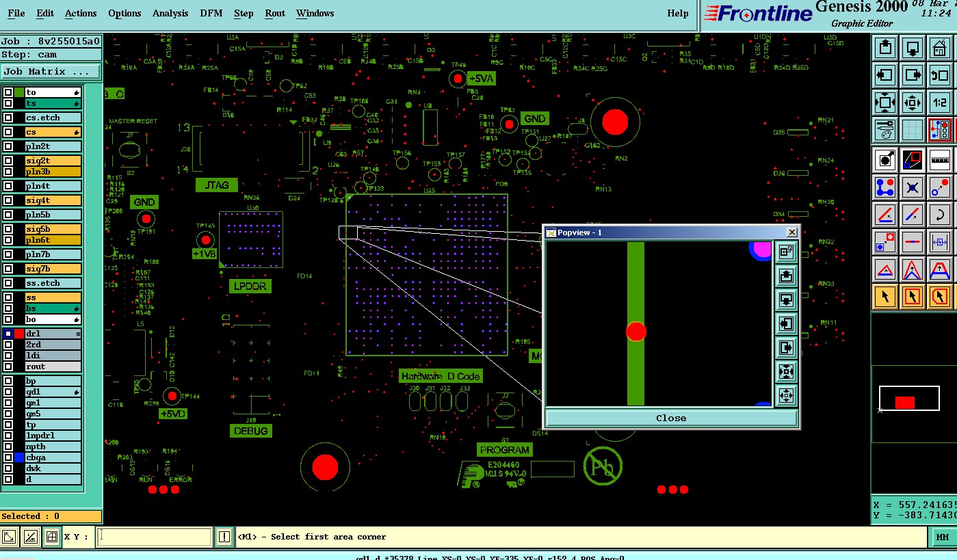Click the grid snap icon beside X Y label
This screenshot has width=957, height=560.
[x=51, y=537]
